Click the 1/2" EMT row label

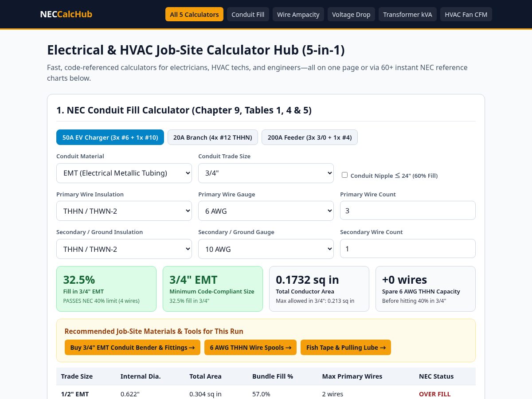coord(75,394)
